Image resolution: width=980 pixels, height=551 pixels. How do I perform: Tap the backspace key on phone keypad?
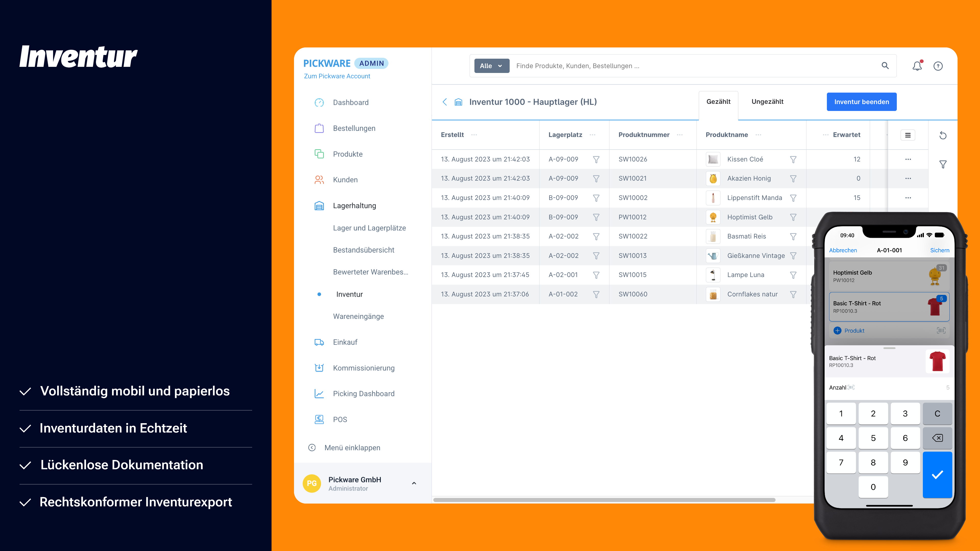click(x=937, y=438)
